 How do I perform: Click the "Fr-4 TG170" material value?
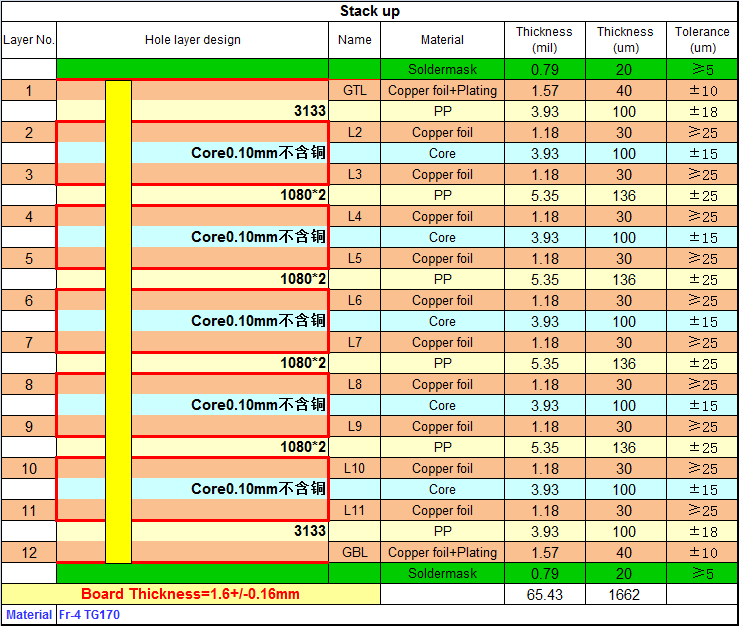[x=89, y=615]
